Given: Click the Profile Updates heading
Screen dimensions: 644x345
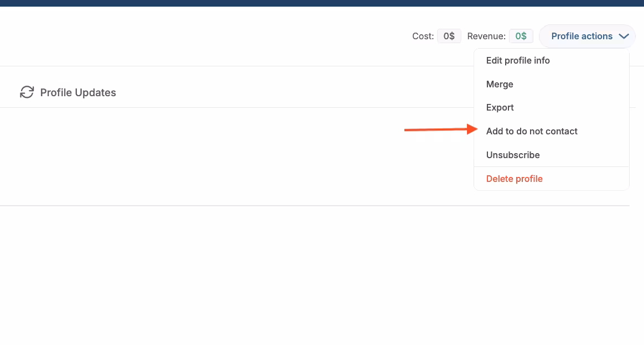Looking at the screenshot, I should tap(77, 92).
